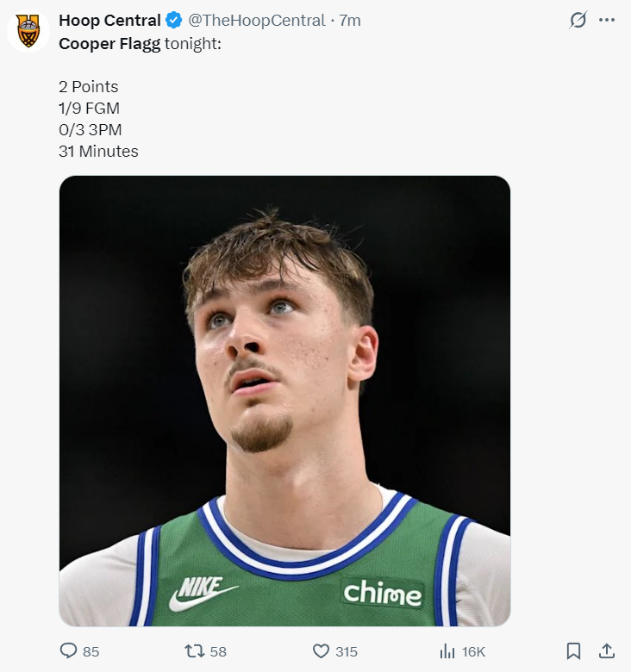Click the 16K views count

click(474, 652)
